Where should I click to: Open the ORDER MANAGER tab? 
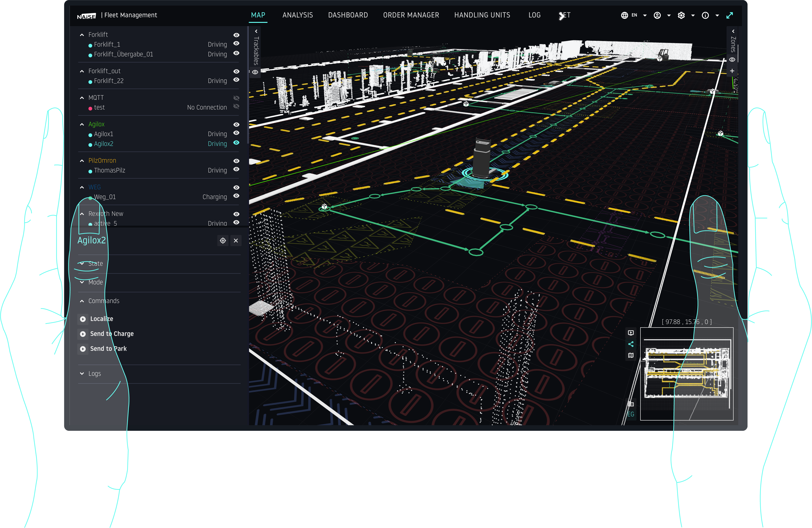[x=411, y=15]
